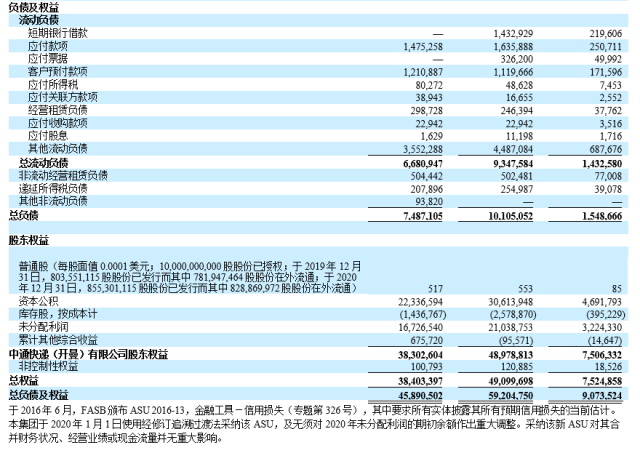Click the 普通股 share description paragraph

[190, 278]
